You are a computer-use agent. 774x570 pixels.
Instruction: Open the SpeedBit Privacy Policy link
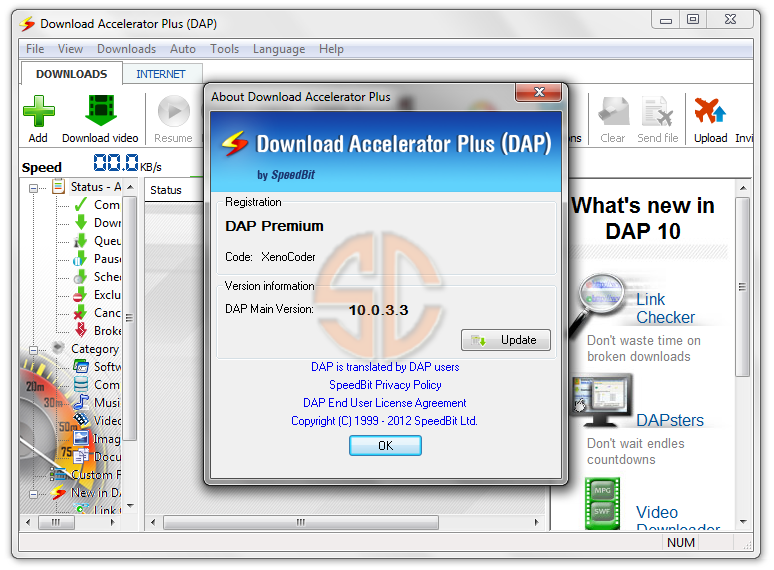(x=385, y=384)
